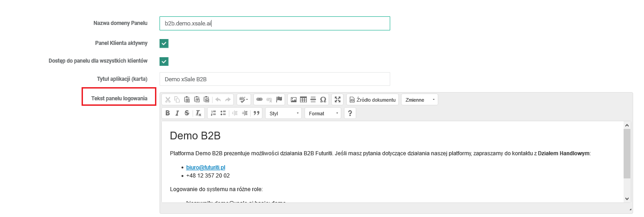Toggle Dostęp do panelu dla wszystkich klientów
Viewport: 644px width, 217px height.
pos(164,61)
